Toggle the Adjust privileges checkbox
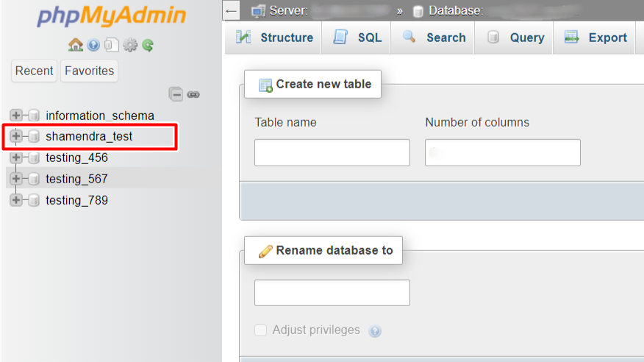644x362 pixels. (x=260, y=330)
